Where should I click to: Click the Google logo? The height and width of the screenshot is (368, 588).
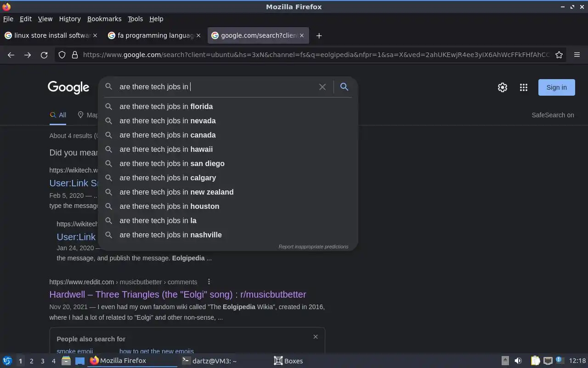pos(68,87)
